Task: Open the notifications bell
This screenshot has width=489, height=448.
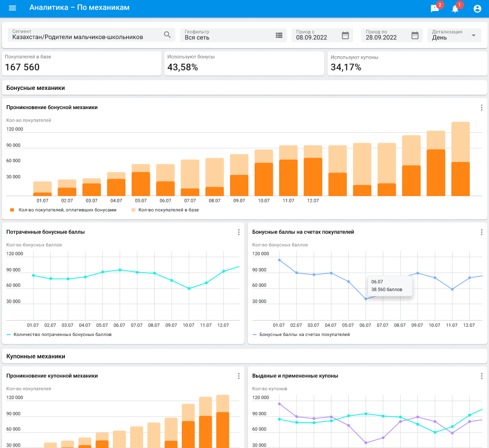Action: (x=455, y=9)
